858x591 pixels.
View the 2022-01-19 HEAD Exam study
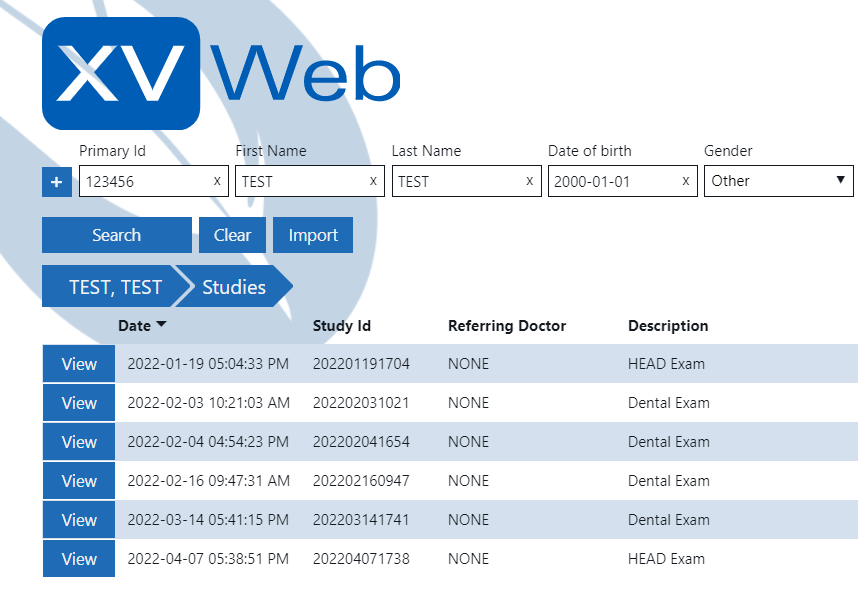pos(78,363)
